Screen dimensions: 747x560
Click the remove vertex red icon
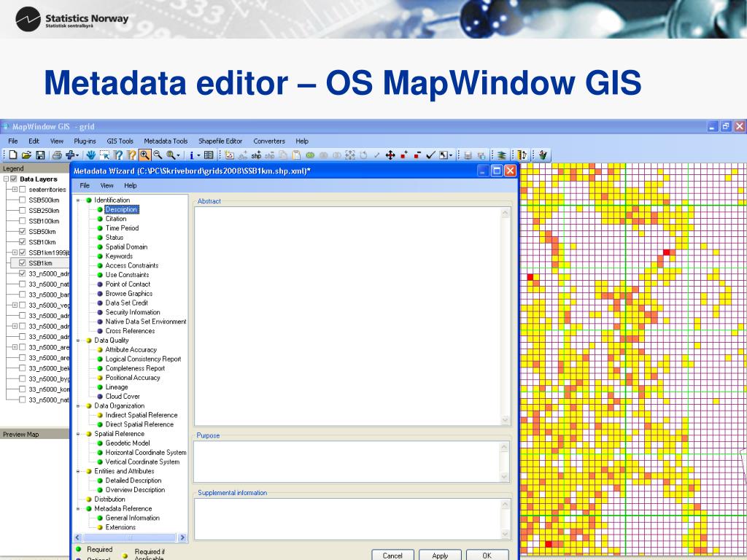point(417,155)
